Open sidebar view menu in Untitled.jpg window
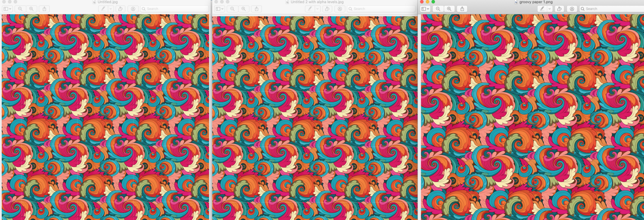644x220 pixels. [7, 9]
